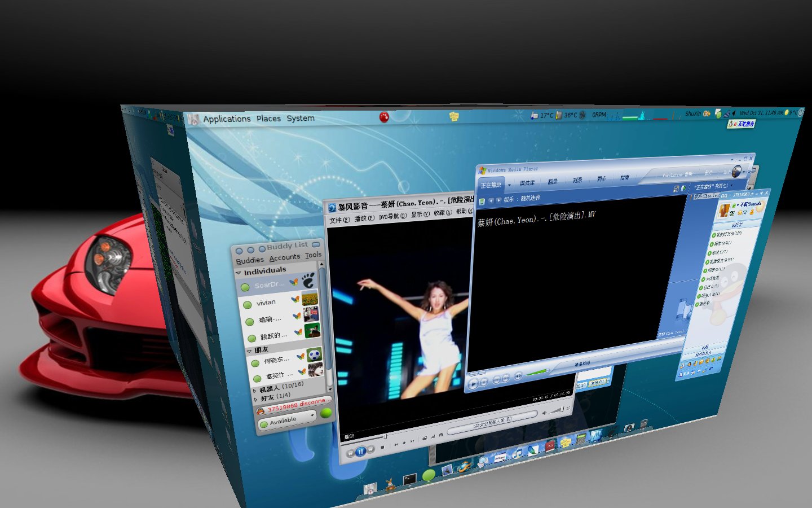Mute audio in 暴风影音 player

(x=544, y=413)
